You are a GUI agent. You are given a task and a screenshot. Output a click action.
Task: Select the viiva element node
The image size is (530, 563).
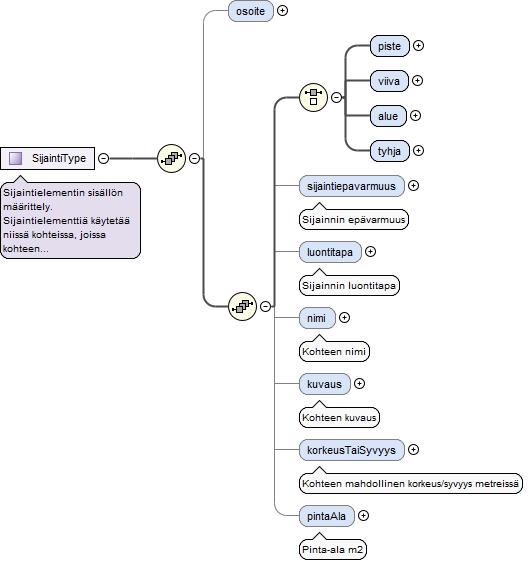389,81
